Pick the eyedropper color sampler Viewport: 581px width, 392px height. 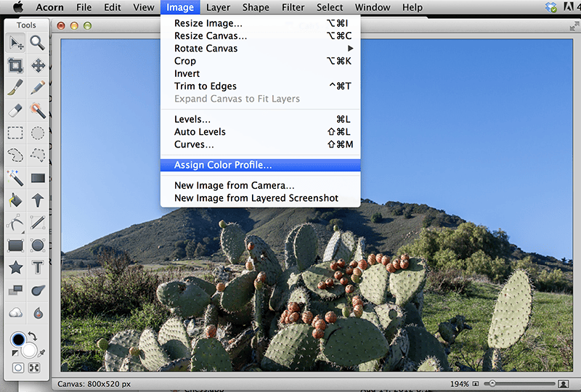click(41, 353)
